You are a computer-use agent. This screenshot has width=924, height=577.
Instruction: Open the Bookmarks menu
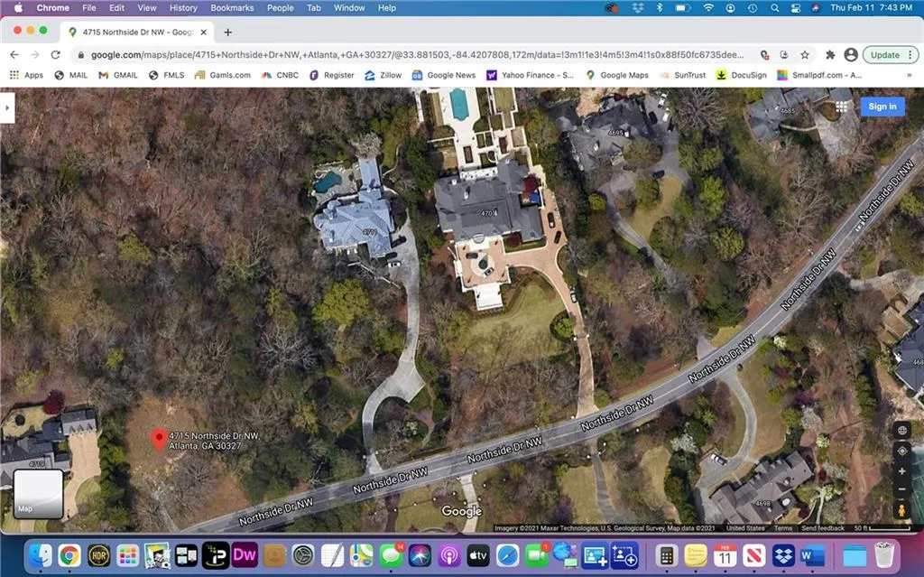click(232, 7)
